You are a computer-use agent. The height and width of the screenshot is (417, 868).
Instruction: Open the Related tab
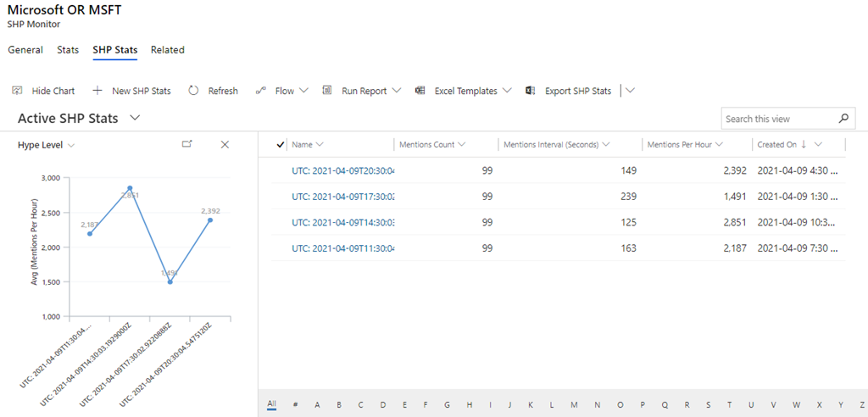168,50
